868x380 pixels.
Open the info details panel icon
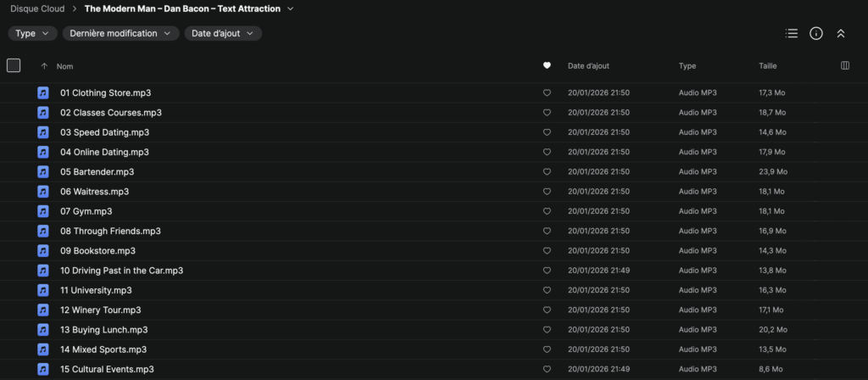pos(816,33)
